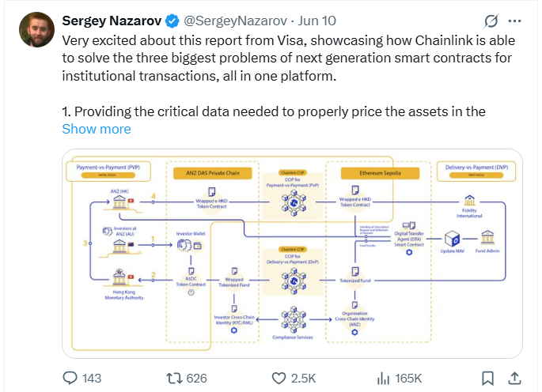Open Sergey Nazarov's profile picture
542x392 pixels.
tap(36, 30)
